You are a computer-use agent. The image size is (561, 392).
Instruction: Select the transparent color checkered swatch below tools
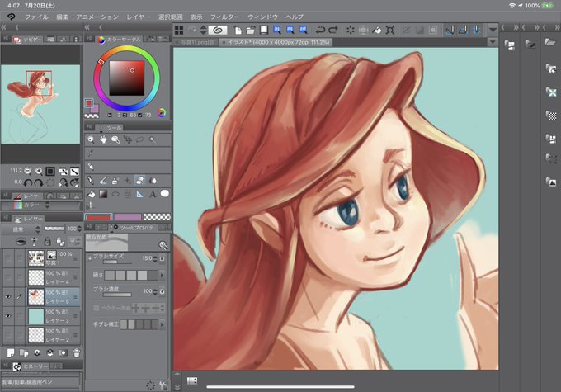point(157,217)
